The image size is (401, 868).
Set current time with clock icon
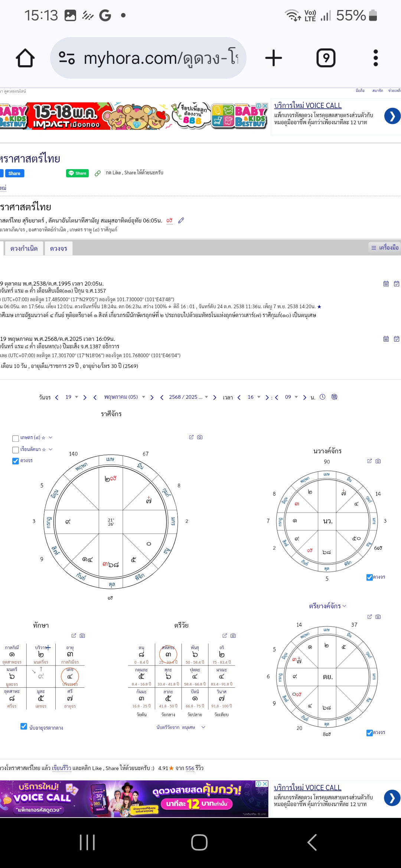(x=323, y=397)
